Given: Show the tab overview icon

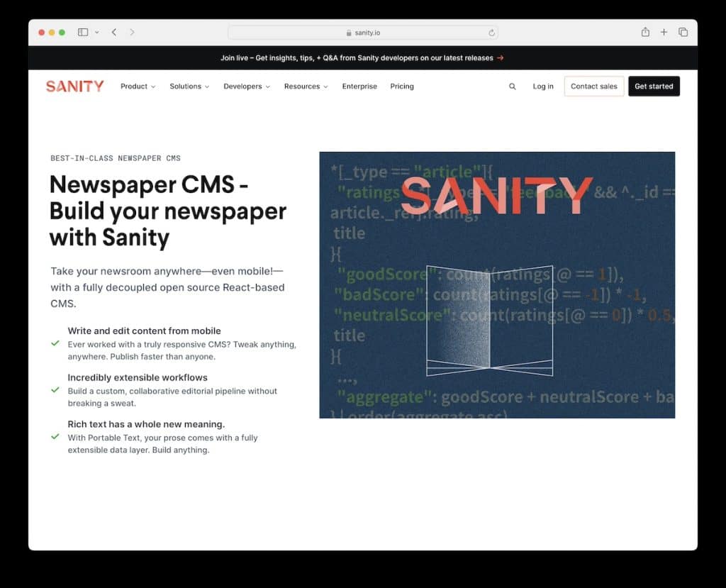Looking at the screenshot, I should (683, 32).
